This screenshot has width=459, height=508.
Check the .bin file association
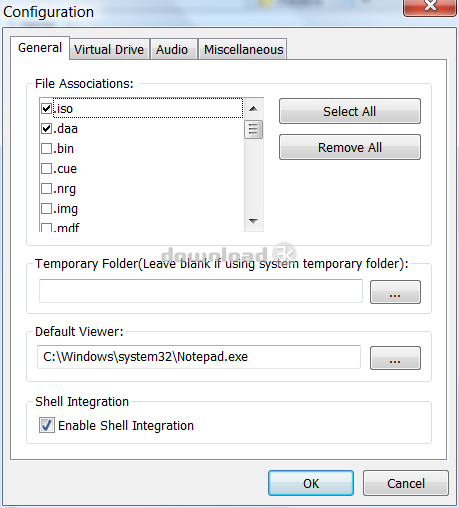[46, 148]
